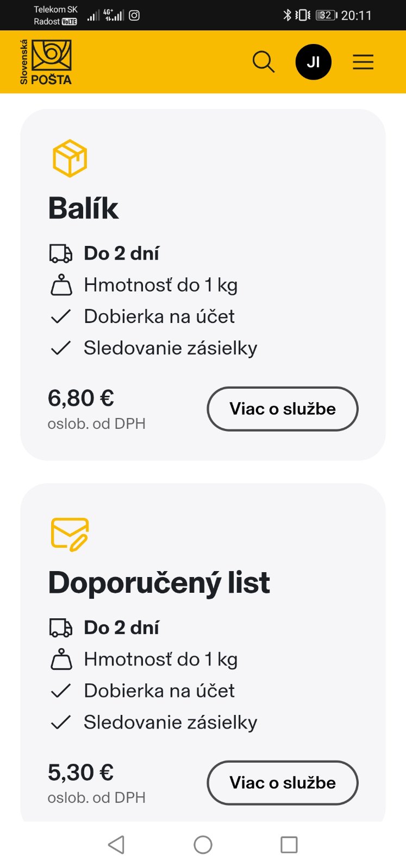The height and width of the screenshot is (868, 406).
Task: Tap the Doporučený list envelope icon
Action: click(x=70, y=534)
